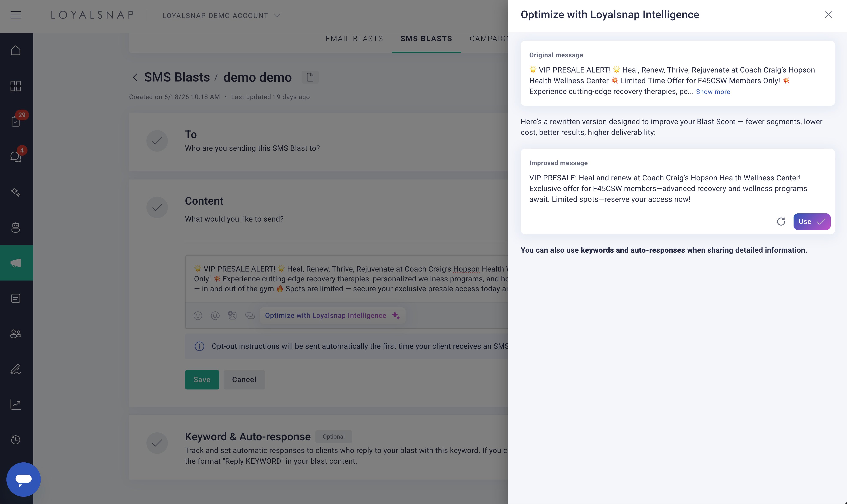The width and height of the screenshot is (847, 504).
Task: Add an image to the SMS
Action: tap(232, 315)
